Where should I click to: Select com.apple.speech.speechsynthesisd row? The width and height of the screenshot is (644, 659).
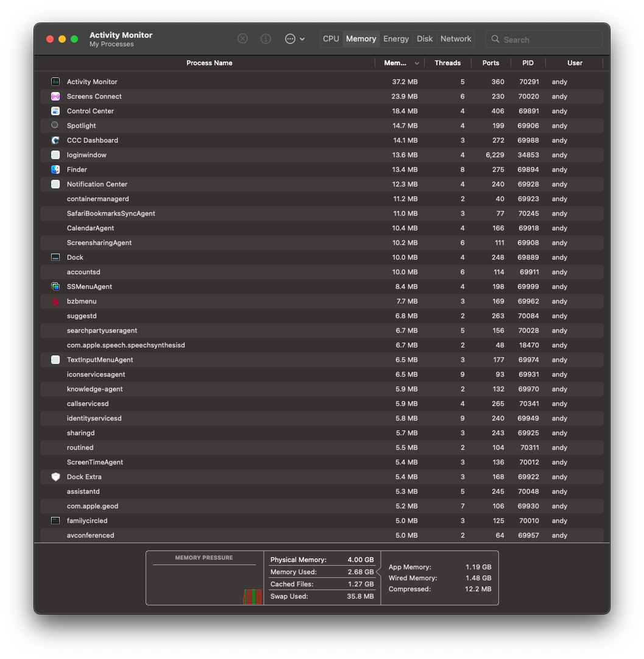pyautogui.click(x=322, y=345)
